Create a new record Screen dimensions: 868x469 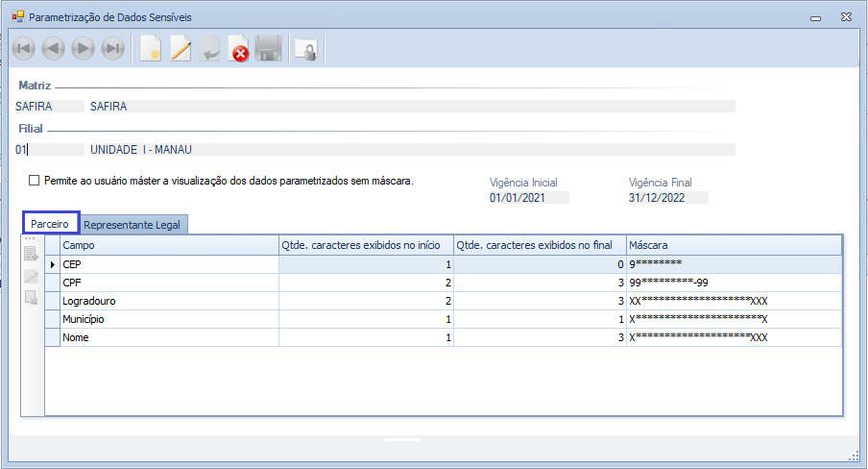[x=151, y=49]
